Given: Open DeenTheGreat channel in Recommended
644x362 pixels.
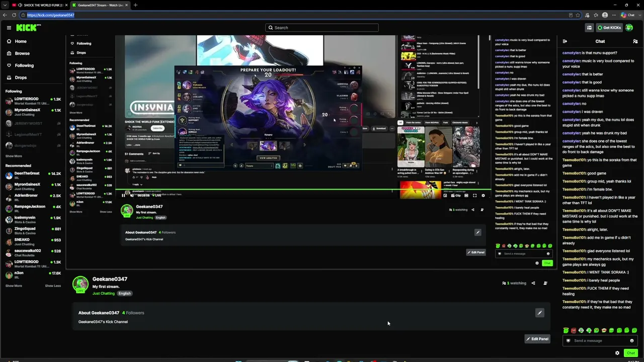Looking at the screenshot, I should [x=33, y=175].
